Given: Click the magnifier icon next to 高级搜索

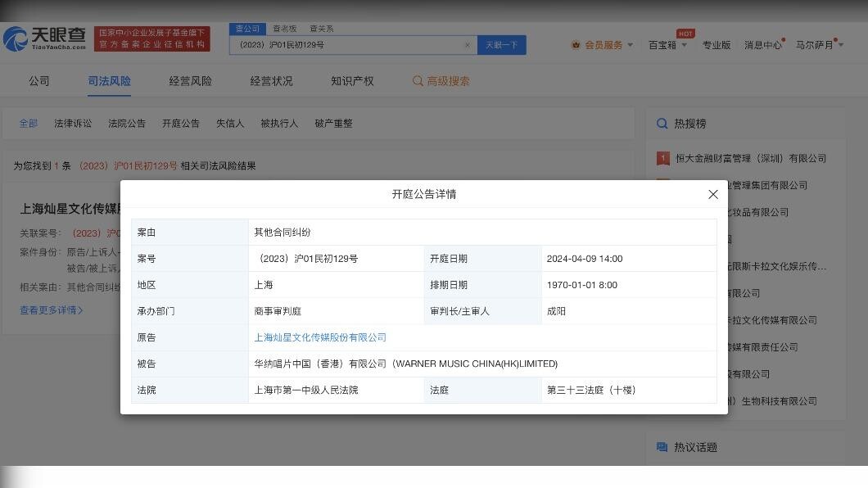Looking at the screenshot, I should pos(418,81).
